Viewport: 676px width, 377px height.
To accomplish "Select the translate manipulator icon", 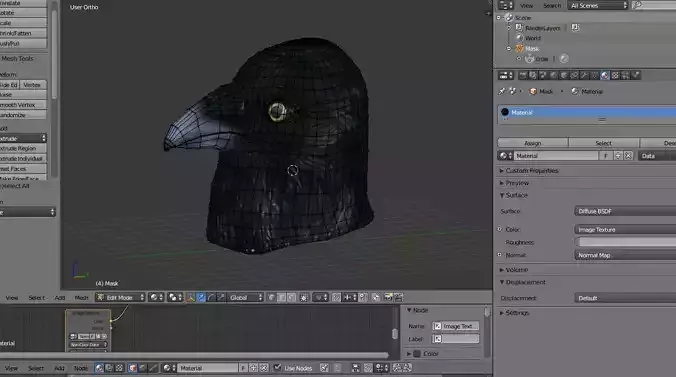I will (x=201, y=297).
